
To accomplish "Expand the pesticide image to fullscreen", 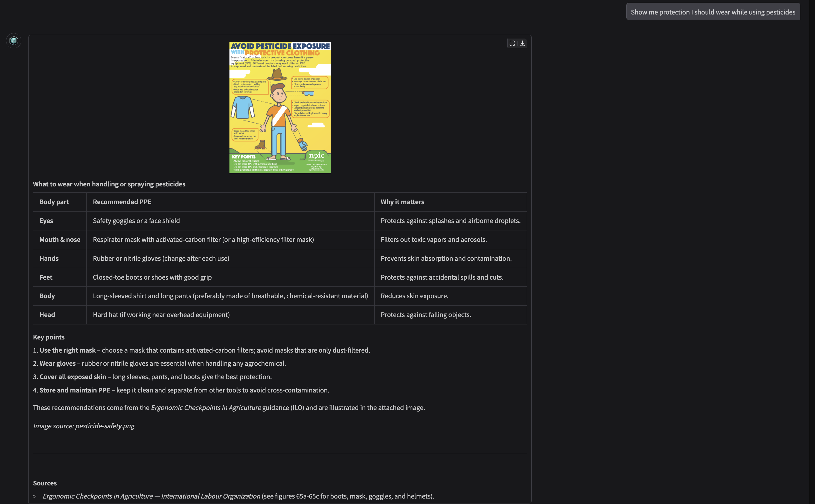I will [512, 43].
